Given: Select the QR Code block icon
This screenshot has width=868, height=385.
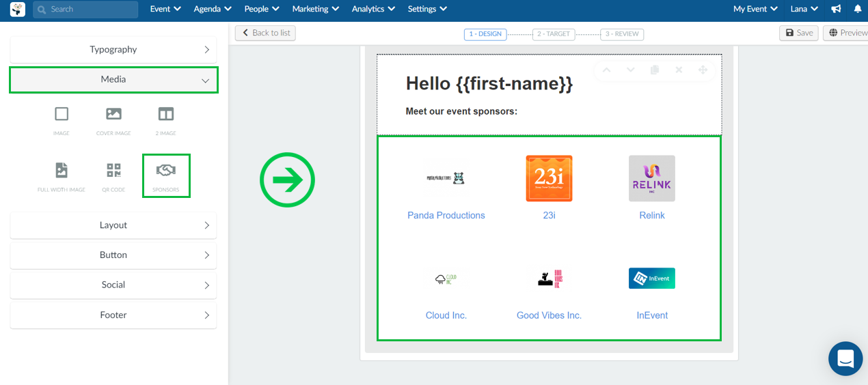Looking at the screenshot, I should coord(113,170).
